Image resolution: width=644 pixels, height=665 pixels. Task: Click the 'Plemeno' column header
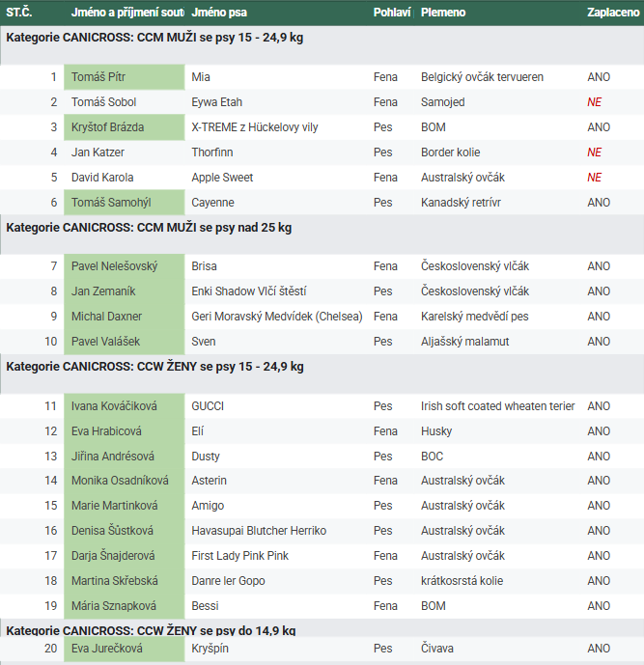coord(443,13)
